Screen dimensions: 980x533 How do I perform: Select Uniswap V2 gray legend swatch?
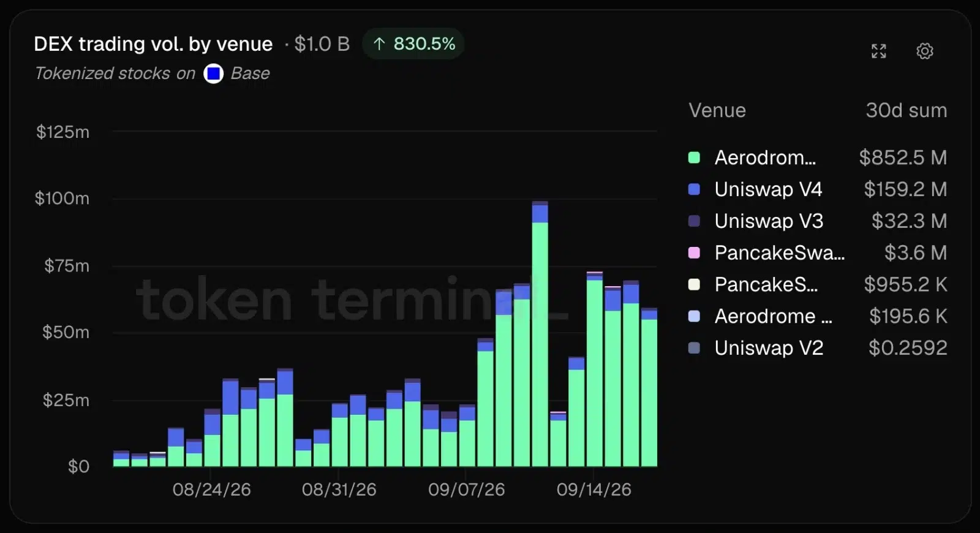pos(694,348)
